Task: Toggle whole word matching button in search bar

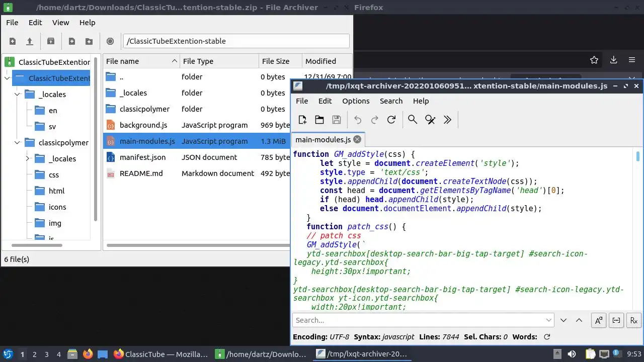Action: click(x=616, y=320)
